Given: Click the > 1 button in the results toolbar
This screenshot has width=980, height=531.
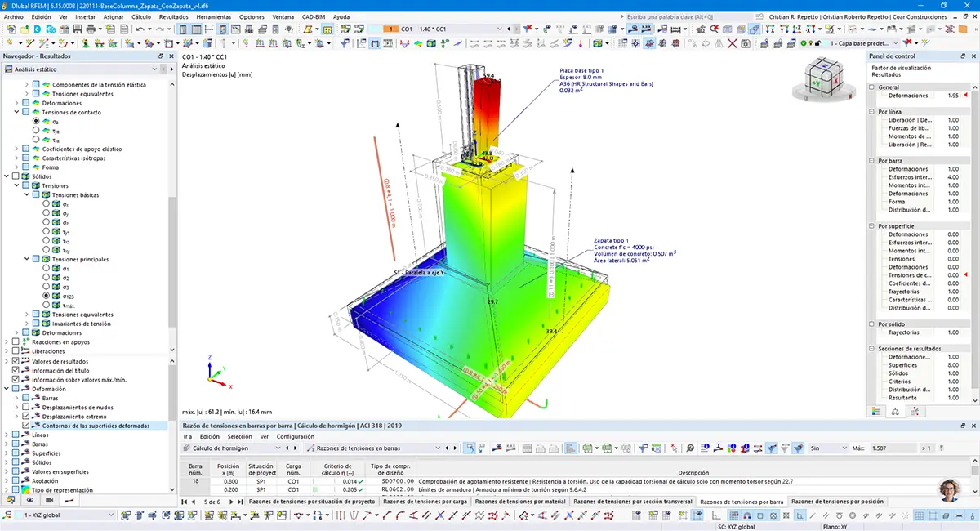Looking at the screenshot, I should coord(925,448).
